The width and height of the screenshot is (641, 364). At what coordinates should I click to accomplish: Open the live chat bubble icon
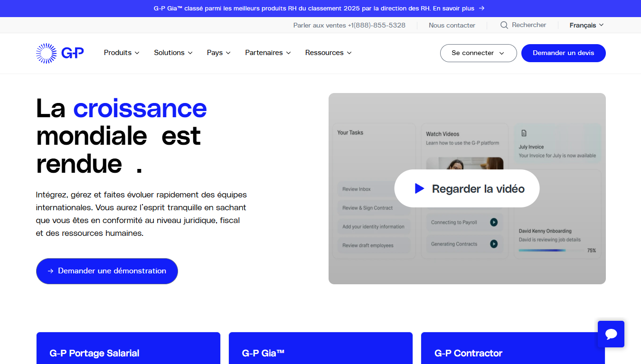click(x=611, y=334)
